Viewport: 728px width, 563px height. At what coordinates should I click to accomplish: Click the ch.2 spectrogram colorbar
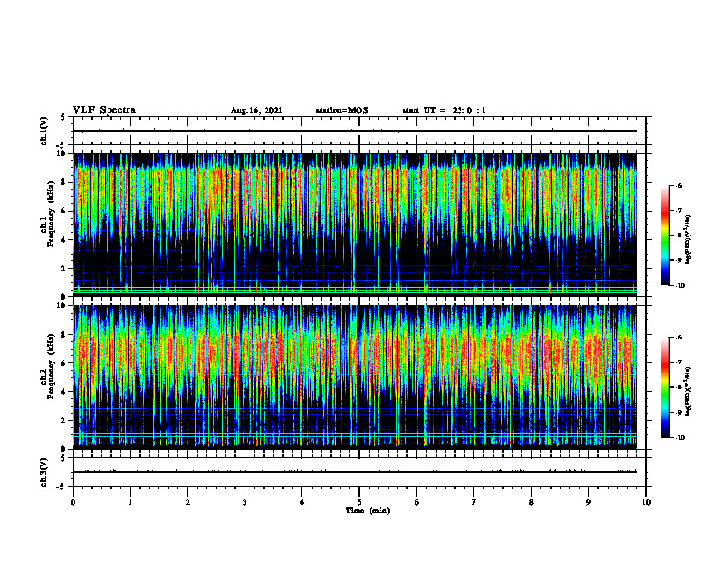click(x=665, y=387)
